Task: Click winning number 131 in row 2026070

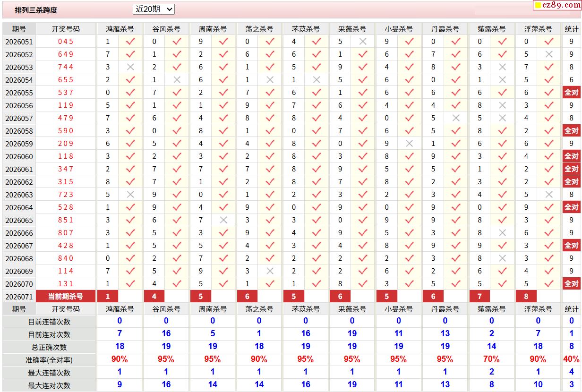Action: (x=66, y=284)
